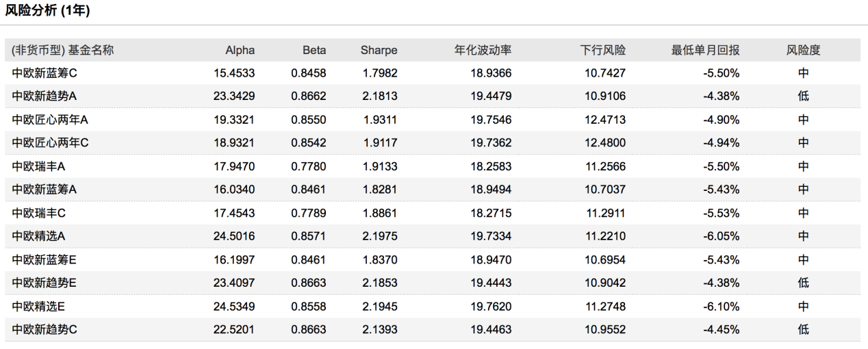Click the 基金名称 column header

pos(91,50)
